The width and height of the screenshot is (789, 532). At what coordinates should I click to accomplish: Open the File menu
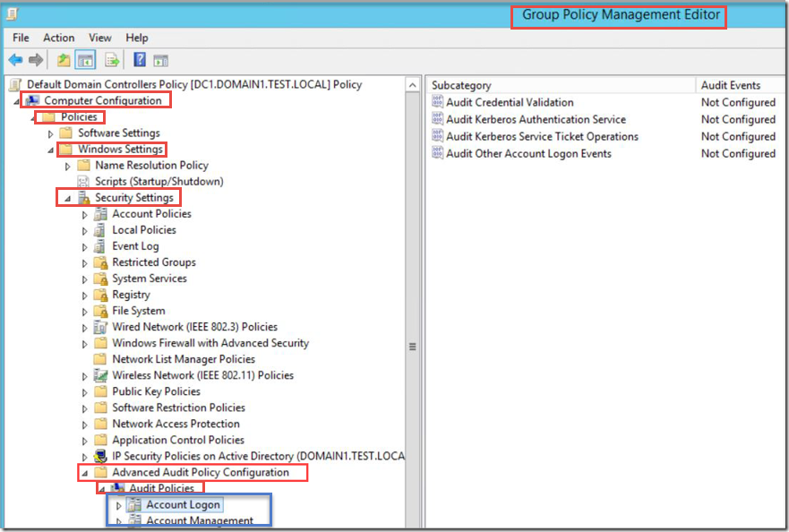(21, 38)
